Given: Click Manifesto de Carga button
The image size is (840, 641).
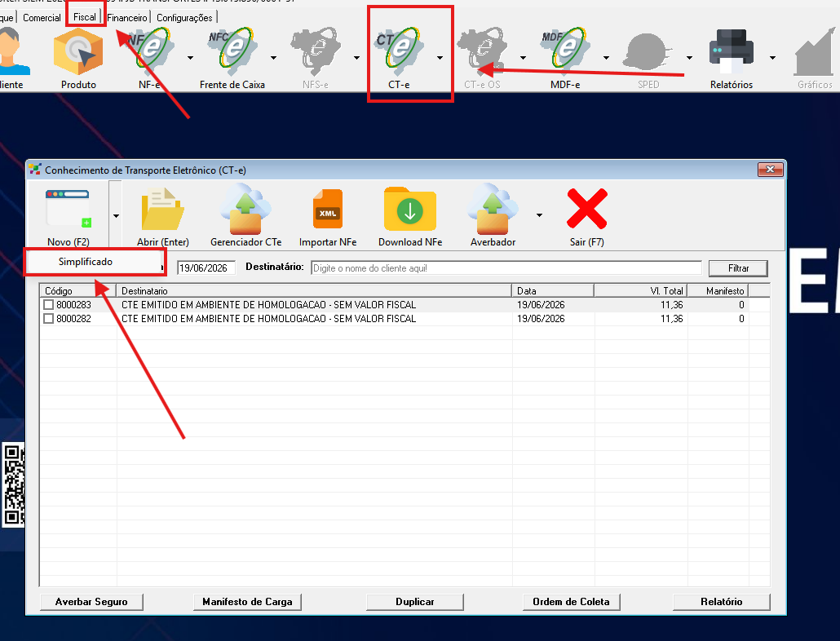Looking at the screenshot, I should click(247, 602).
